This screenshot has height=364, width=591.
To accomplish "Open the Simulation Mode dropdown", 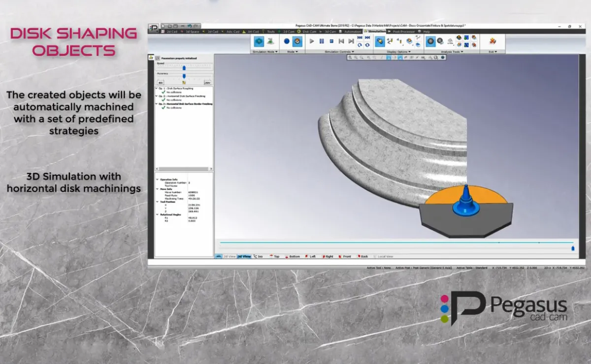I will point(265,51).
